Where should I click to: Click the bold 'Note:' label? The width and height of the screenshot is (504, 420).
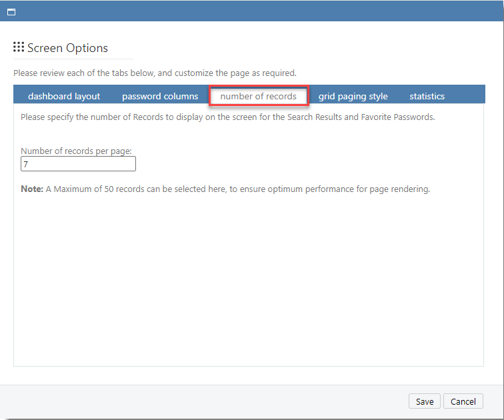tap(32, 189)
